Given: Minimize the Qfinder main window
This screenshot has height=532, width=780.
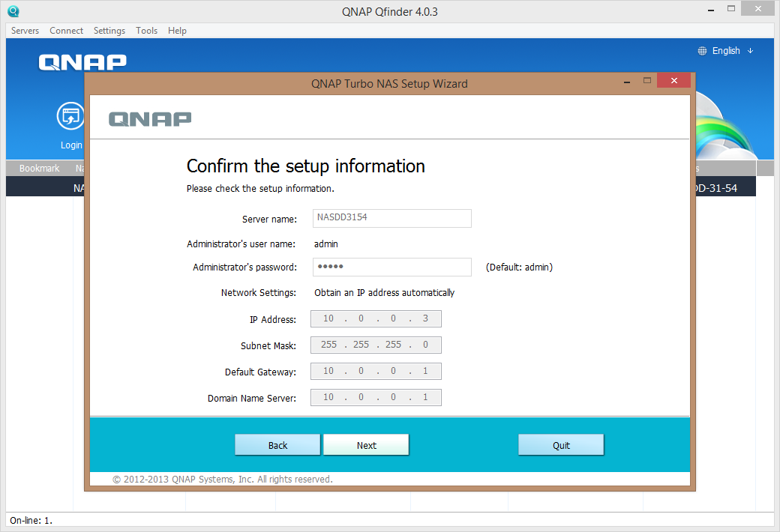Looking at the screenshot, I should click(x=711, y=9).
